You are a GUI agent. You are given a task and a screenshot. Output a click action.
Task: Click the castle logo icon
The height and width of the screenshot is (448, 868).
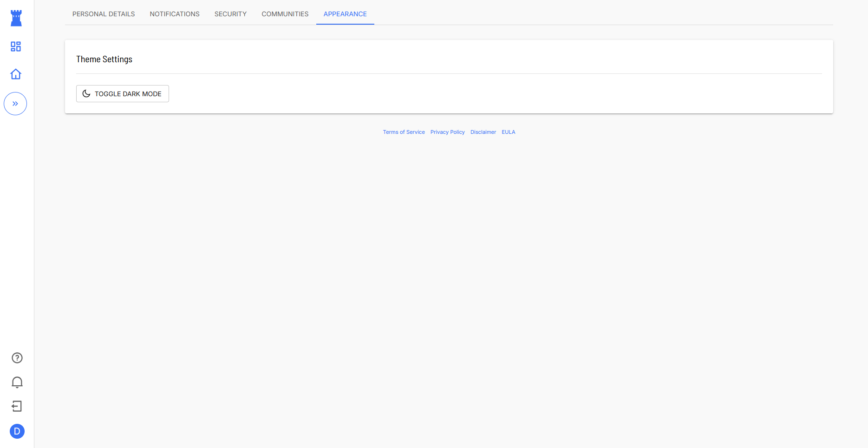pos(16,18)
